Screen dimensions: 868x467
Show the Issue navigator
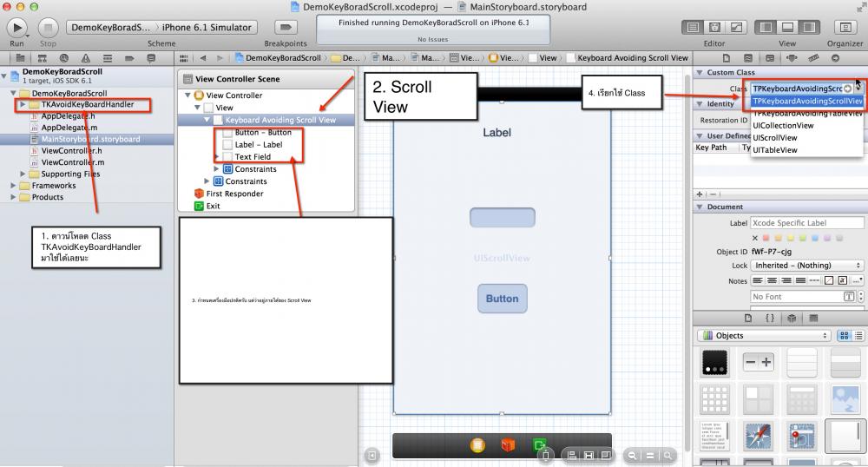86,58
